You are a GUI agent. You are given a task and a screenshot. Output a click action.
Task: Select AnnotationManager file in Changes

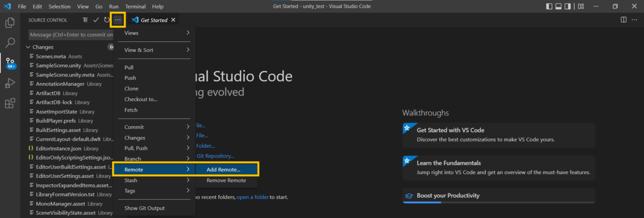click(67, 84)
